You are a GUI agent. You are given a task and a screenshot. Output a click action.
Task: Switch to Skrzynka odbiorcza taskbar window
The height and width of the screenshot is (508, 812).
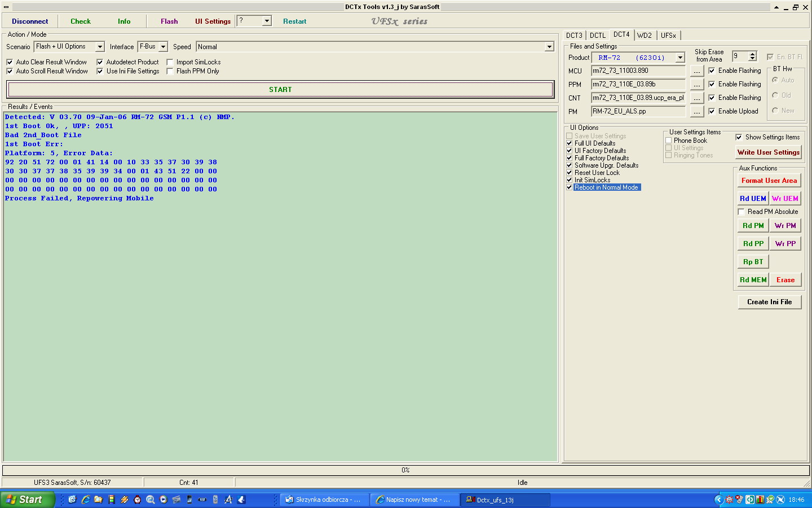tap(324, 500)
